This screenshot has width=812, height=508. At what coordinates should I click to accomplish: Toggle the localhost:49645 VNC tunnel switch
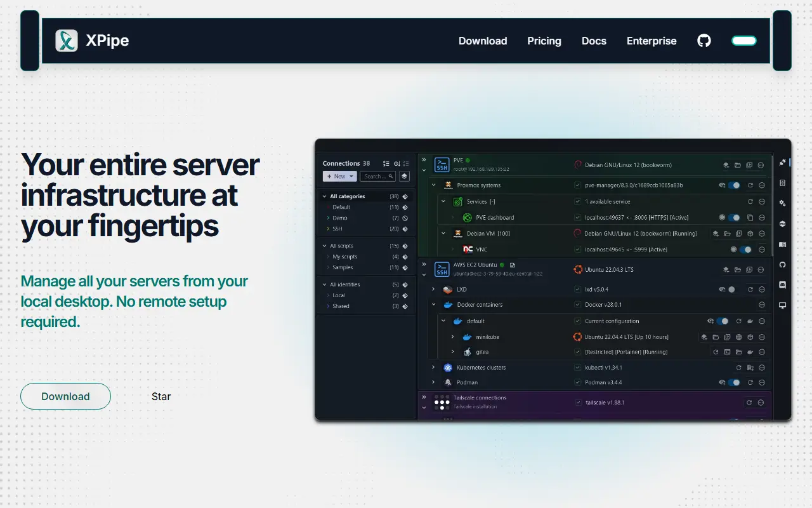click(745, 250)
